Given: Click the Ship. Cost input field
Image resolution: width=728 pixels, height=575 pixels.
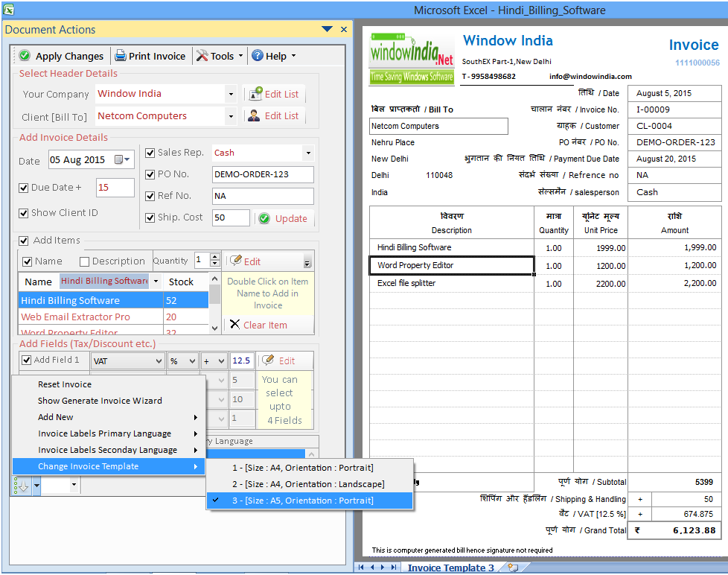Looking at the screenshot, I should (231, 217).
